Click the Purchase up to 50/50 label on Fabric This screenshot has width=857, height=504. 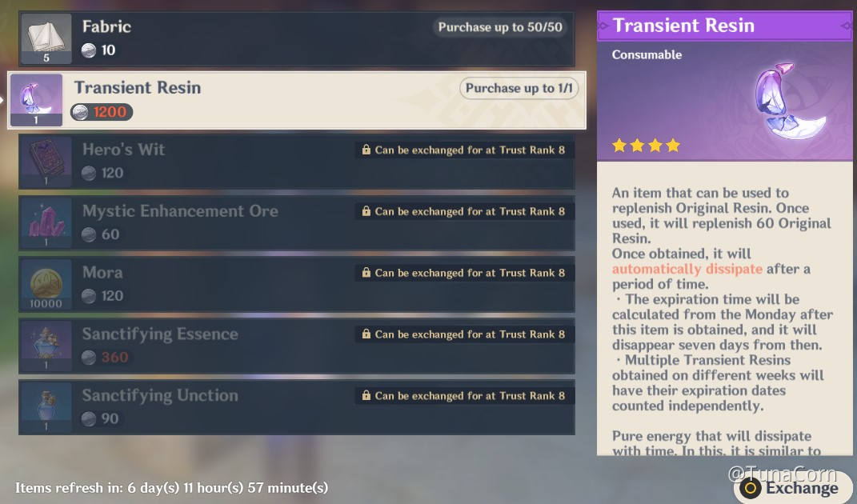[499, 26]
